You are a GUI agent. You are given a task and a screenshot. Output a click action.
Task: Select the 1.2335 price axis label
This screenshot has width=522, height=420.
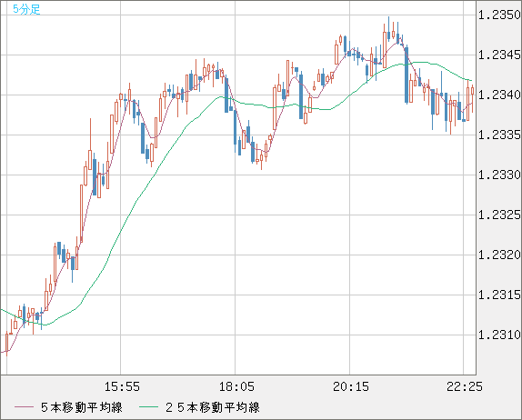pos(499,135)
